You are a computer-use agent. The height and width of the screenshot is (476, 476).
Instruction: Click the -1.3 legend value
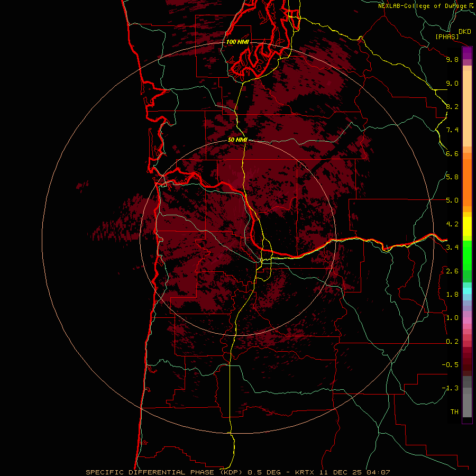pos(450,388)
